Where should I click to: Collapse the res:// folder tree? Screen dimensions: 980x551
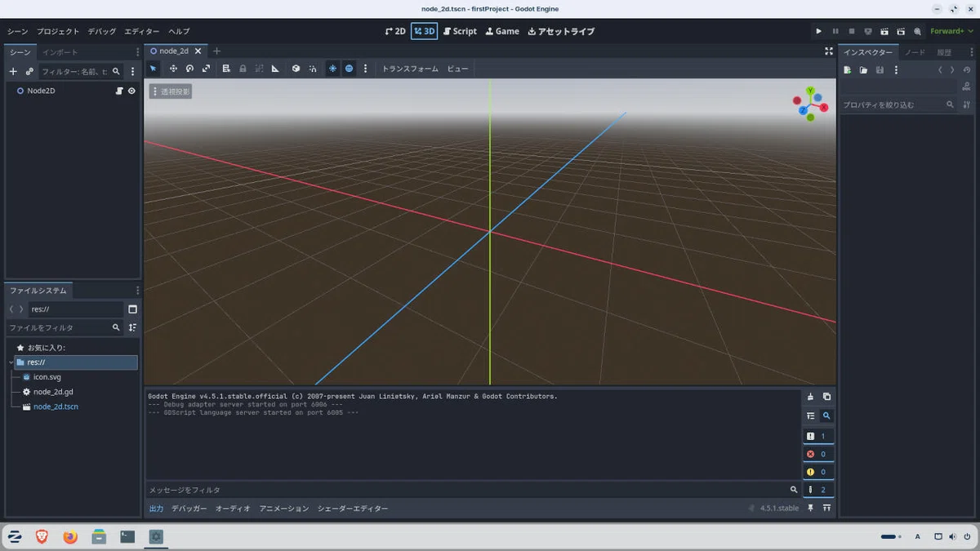coord(11,362)
